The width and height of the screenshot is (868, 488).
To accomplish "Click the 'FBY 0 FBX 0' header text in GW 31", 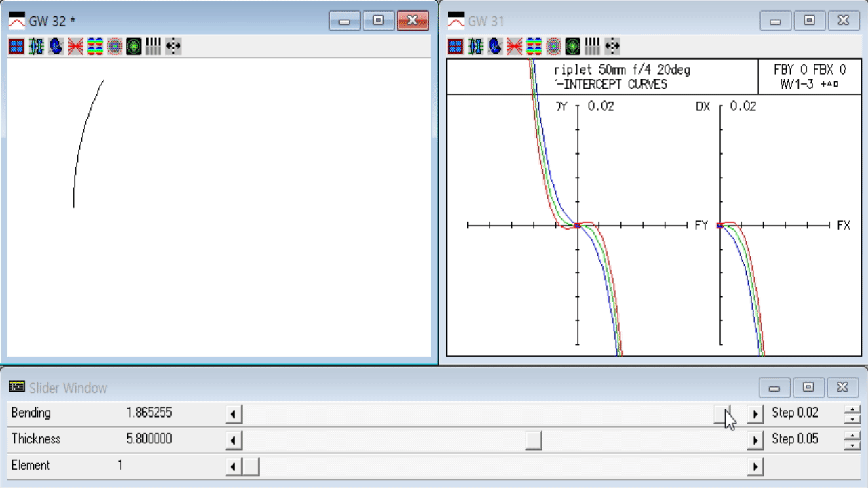I will (x=810, y=70).
